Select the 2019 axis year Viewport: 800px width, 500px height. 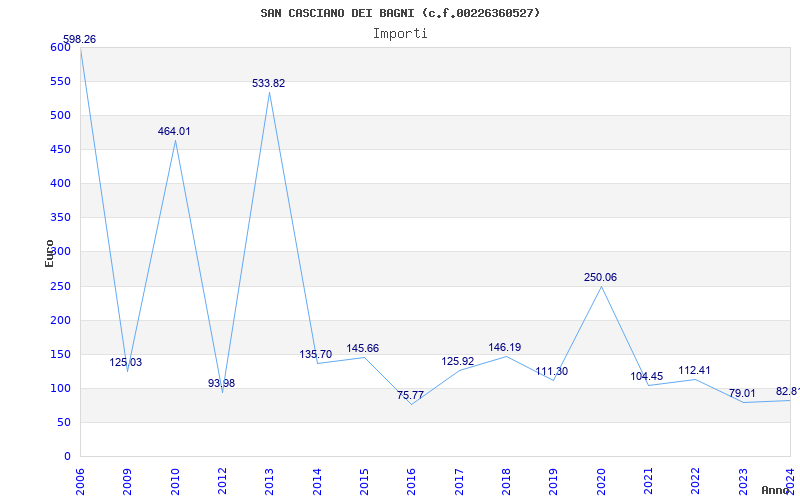pyautogui.click(x=554, y=482)
